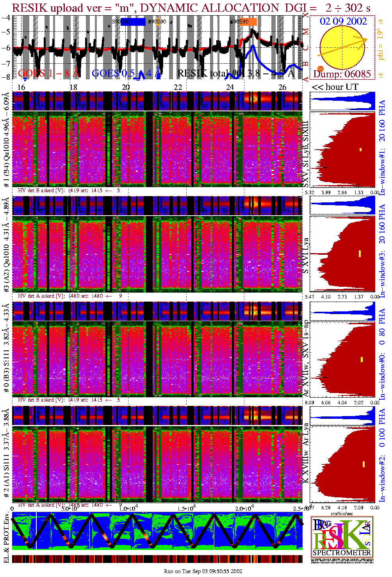Screen dimensions: 392x577
Task: Click the blue PHA histogram for channel #1
Action: pos(342,101)
